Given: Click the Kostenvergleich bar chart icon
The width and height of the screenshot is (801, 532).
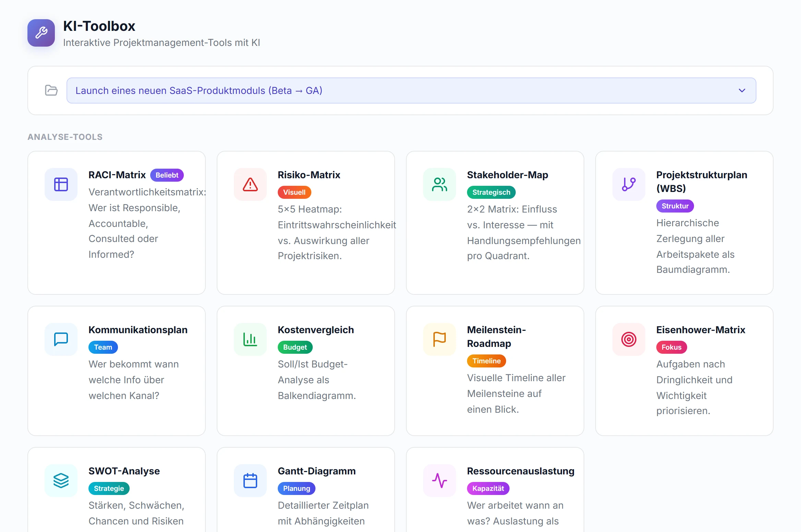Looking at the screenshot, I should click(250, 339).
